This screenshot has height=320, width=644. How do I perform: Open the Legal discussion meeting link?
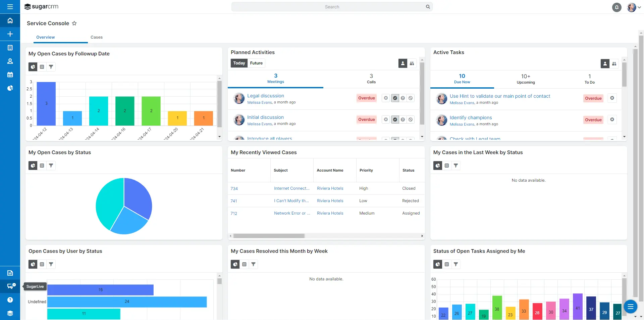click(x=265, y=96)
